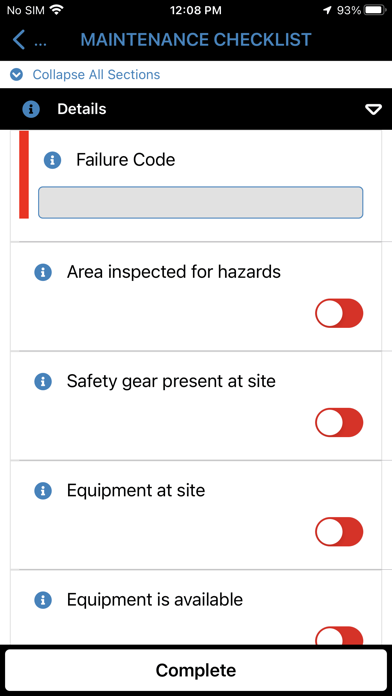This screenshot has width=392, height=696.
Task: Tap the Complete button
Action: pos(196,670)
